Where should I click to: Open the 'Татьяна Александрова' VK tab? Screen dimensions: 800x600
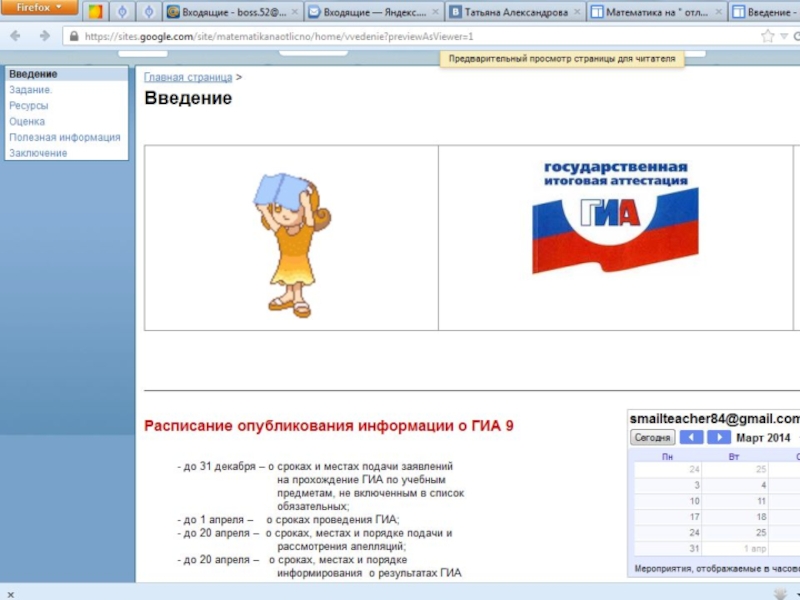coord(515,12)
